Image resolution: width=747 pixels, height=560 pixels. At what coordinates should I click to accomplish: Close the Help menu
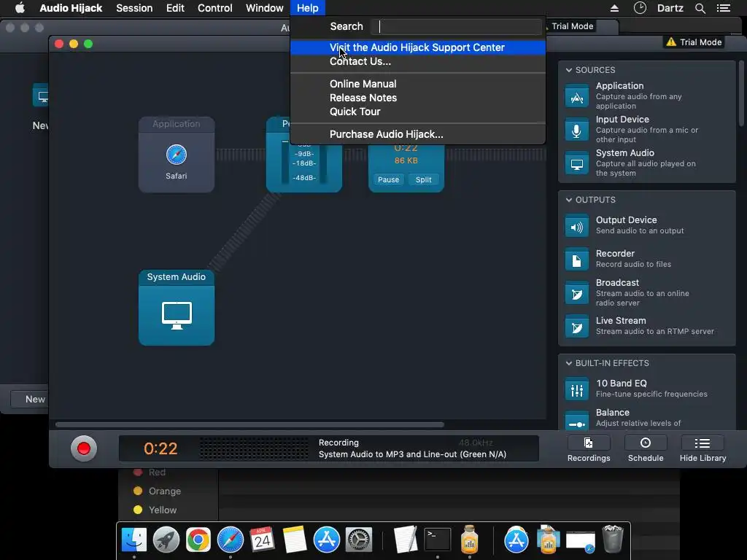pos(307,8)
